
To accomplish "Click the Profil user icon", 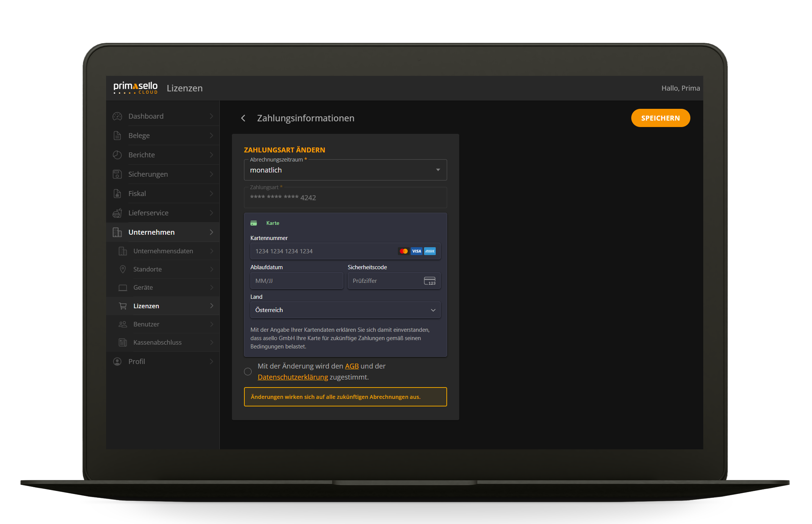I will (117, 361).
